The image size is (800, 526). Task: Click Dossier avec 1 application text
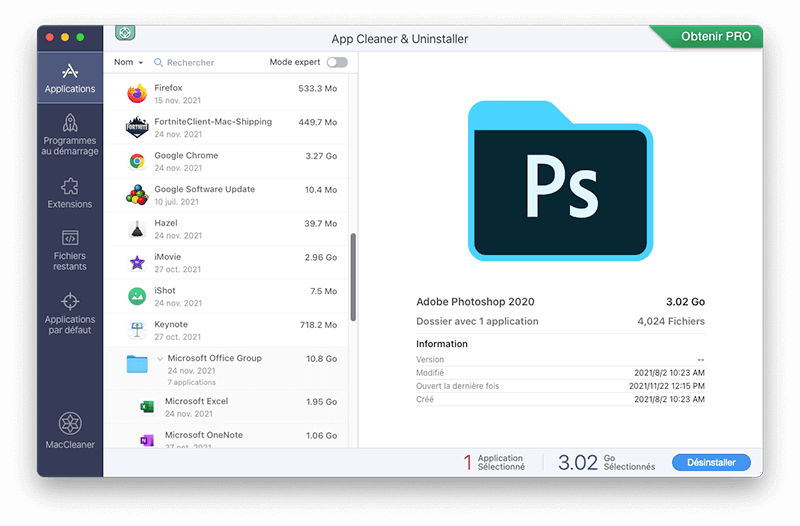coord(477,321)
